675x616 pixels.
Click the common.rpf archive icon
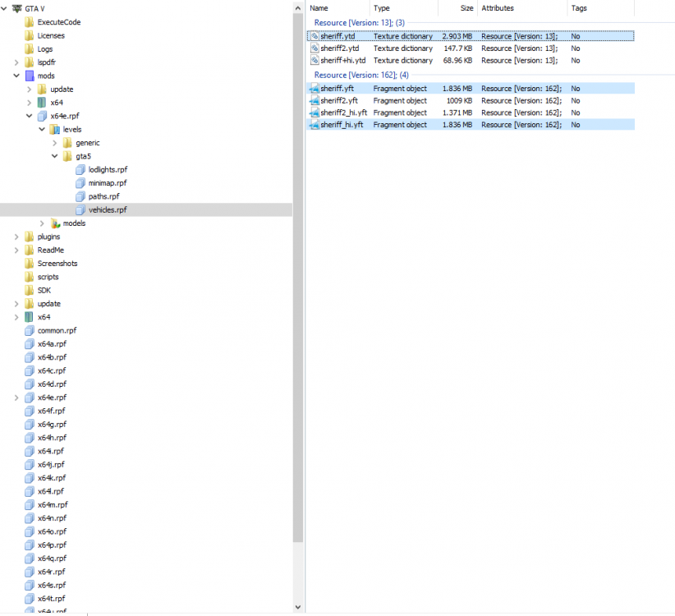pos(30,330)
